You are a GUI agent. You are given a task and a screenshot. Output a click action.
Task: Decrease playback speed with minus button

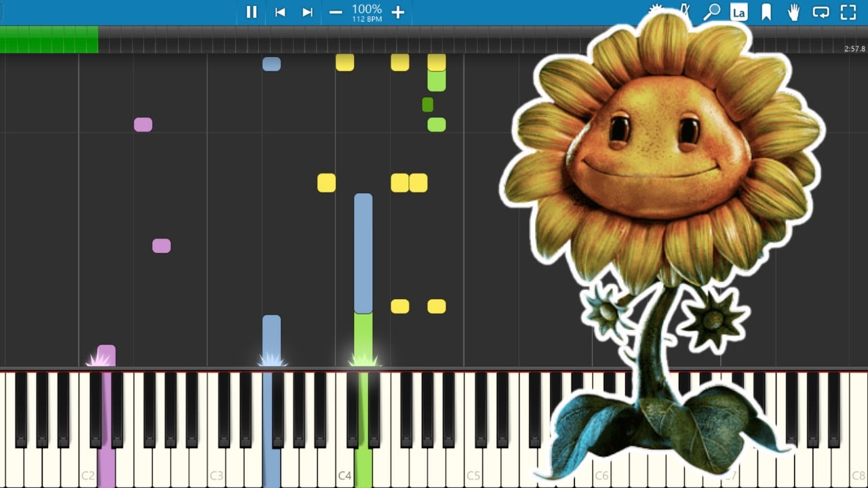[336, 12]
